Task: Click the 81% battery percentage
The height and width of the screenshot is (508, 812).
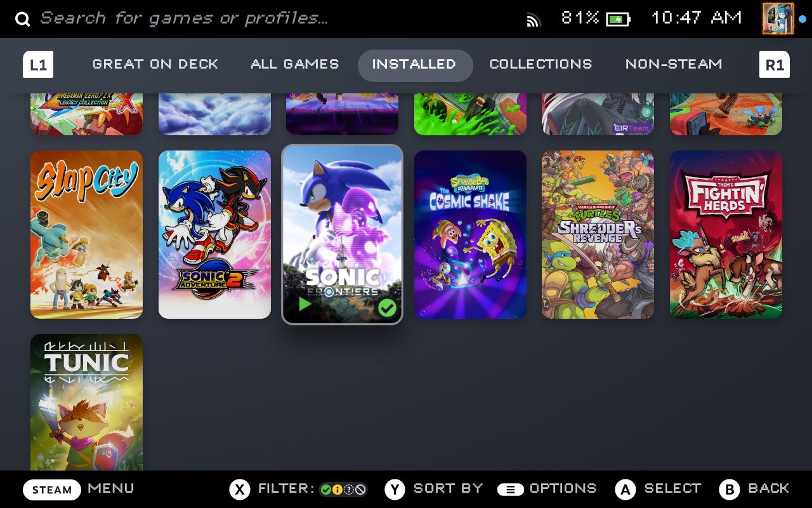Action: (x=580, y=18)
